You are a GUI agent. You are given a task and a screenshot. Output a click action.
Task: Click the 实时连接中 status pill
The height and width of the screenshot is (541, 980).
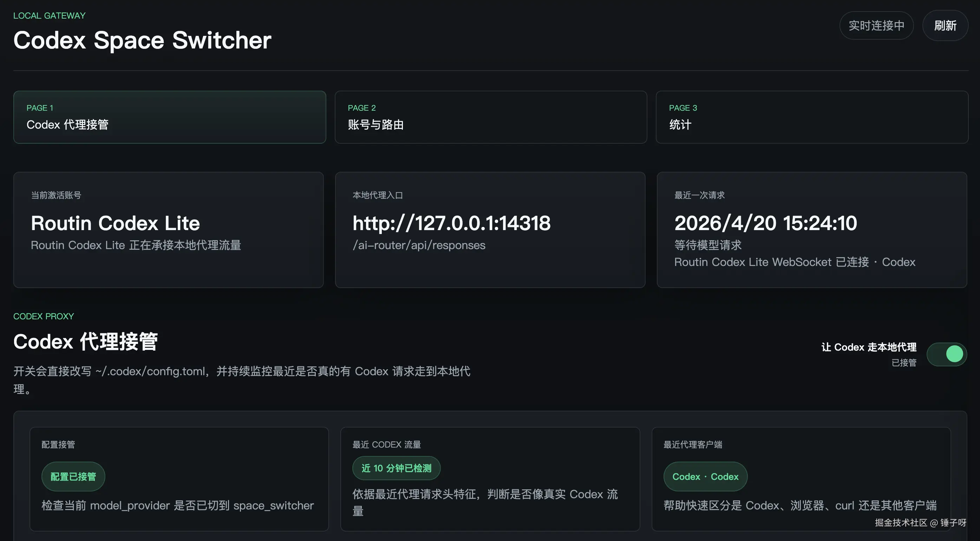pos(876,26)
